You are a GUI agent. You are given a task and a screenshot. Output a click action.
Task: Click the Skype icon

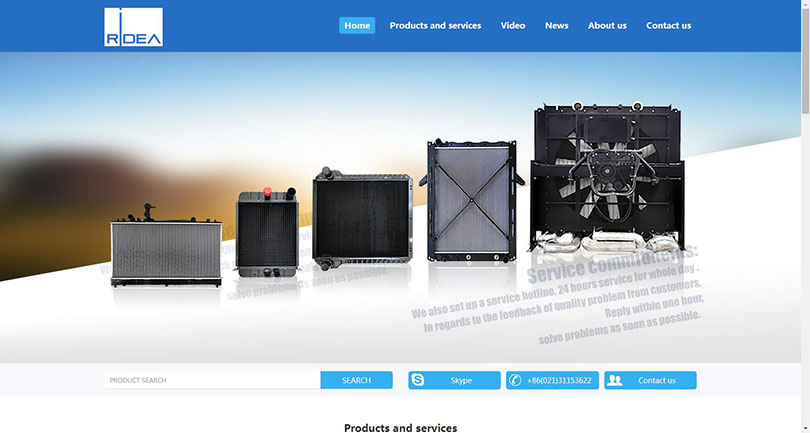(418, 380)
